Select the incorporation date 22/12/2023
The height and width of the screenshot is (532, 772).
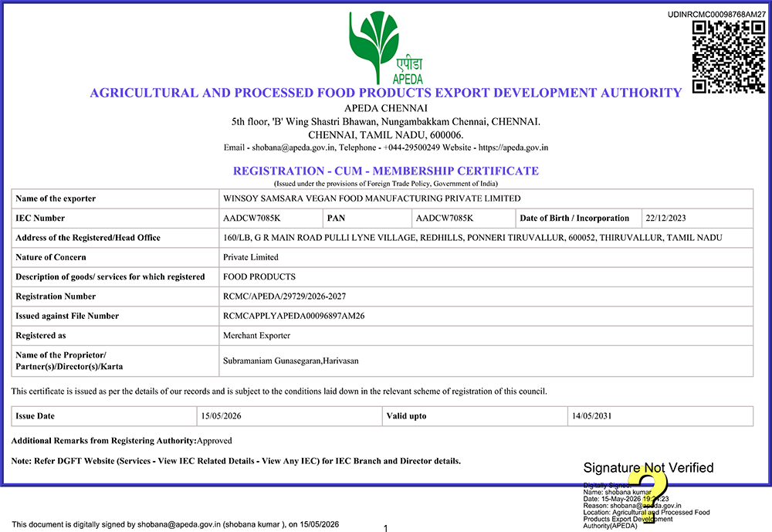click(x=665, y=218)
